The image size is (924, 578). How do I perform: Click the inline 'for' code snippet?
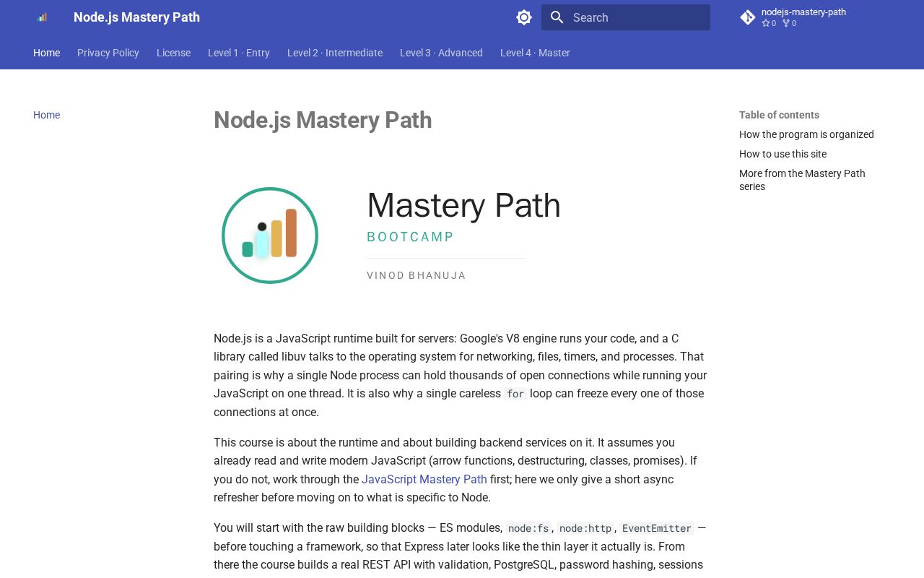[515, 394]
